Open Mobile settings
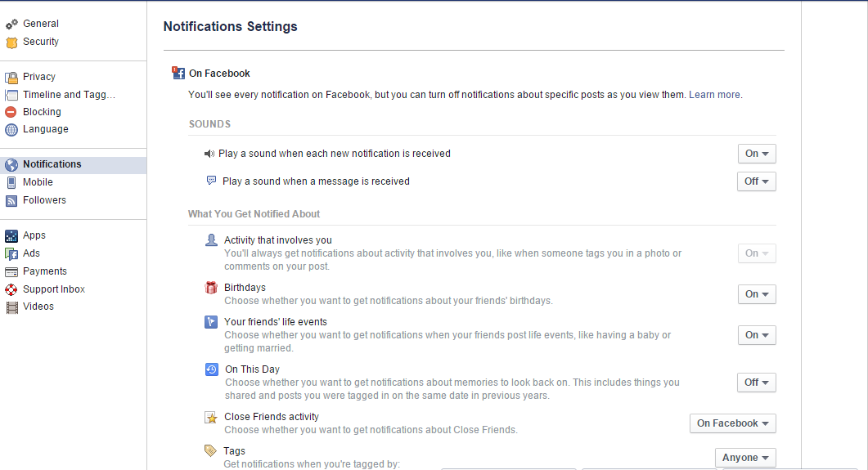The image size is (868, 470). [38, 182]
